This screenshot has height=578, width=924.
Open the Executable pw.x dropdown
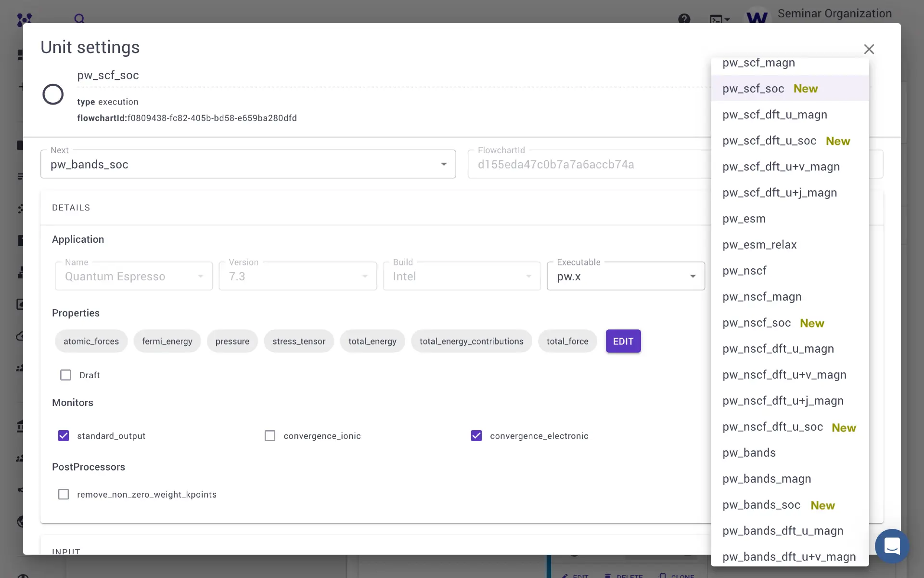[693, 276]
